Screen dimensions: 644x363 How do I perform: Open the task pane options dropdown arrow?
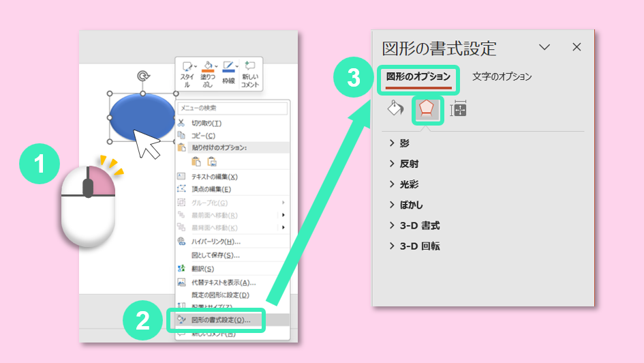point(544,47)
